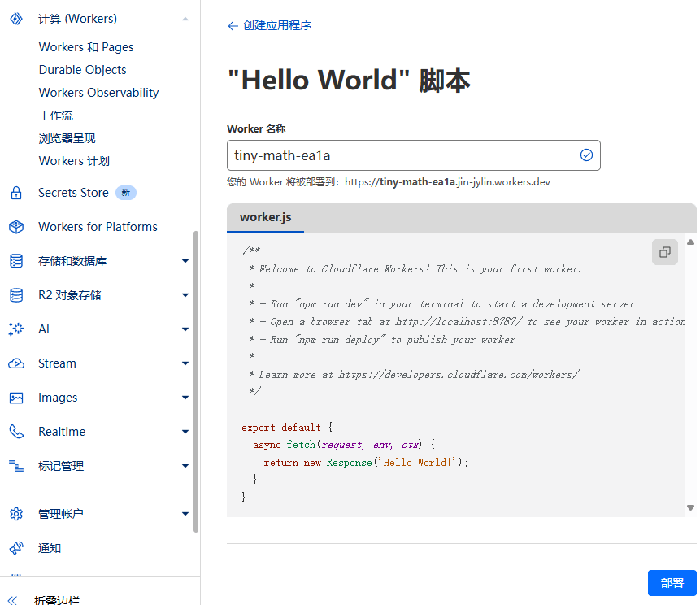Click the 标记管理 tag icon
The width and height of the screenshot is (700, 605).
pos(16,466)
